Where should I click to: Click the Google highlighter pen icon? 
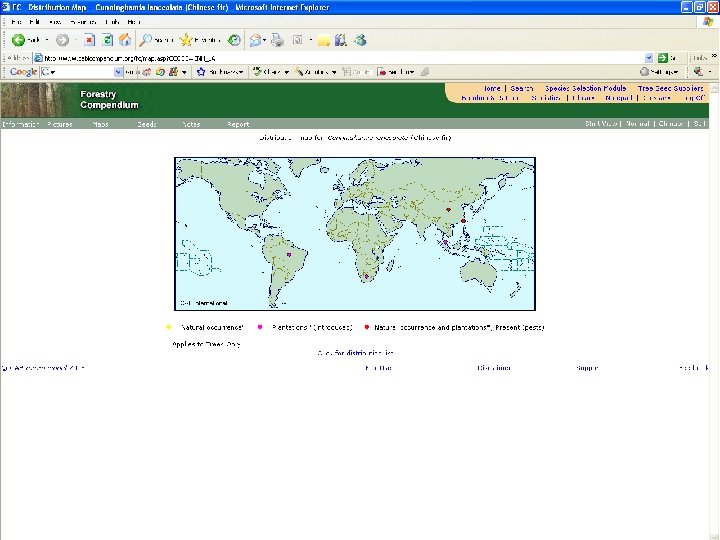(x=425, y=72)
